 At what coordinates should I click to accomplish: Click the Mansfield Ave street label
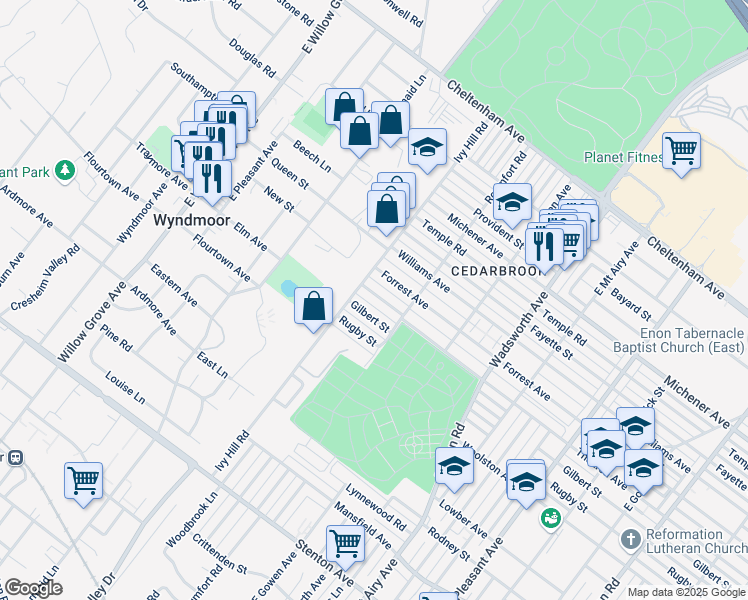click(x=363, y=526)
